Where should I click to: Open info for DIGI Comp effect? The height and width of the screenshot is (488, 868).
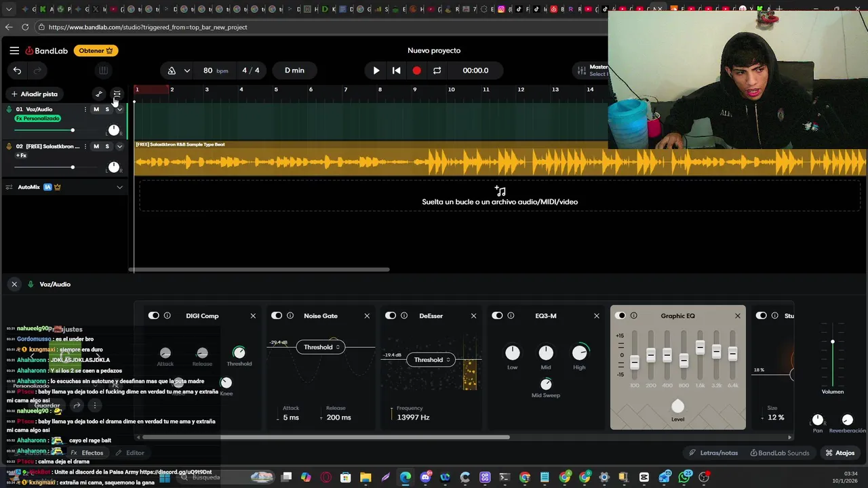(167, 316)
